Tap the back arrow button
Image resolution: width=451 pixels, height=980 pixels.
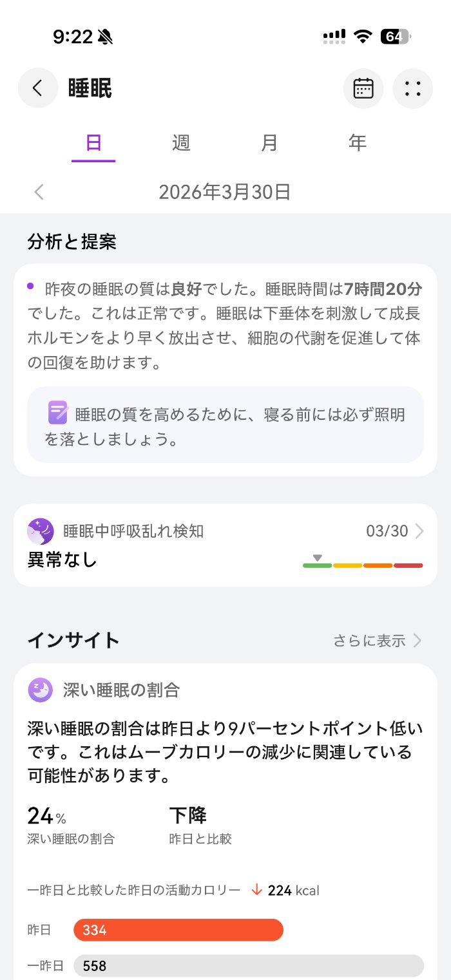(x=38, y=88)
